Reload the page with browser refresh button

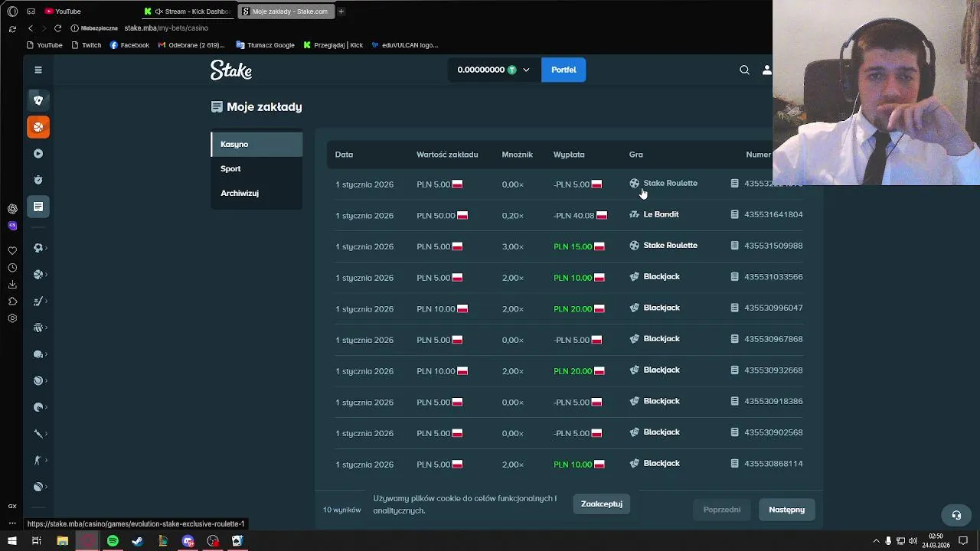pyautogui.click(x=57, y=28)
